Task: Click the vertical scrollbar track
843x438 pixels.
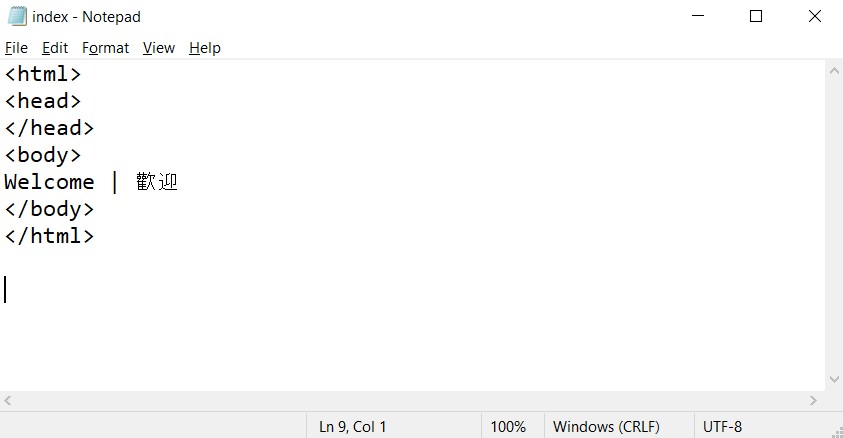Action: 834,225
